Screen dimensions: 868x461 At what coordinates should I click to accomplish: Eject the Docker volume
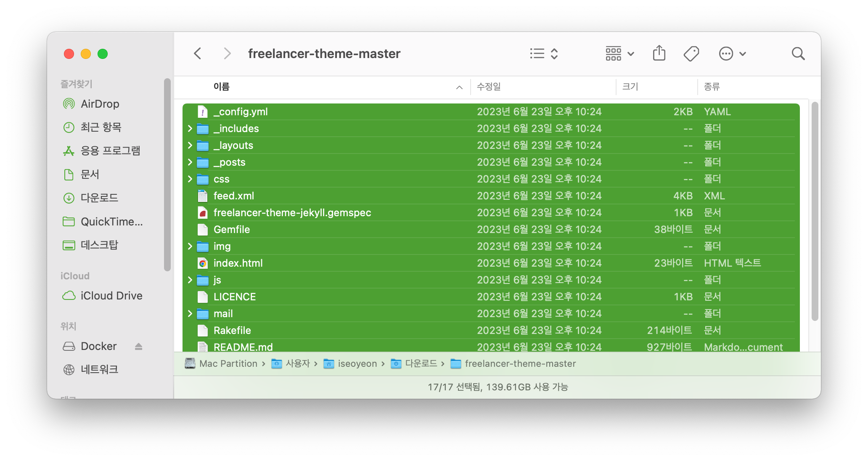click(x=138, y=346)
